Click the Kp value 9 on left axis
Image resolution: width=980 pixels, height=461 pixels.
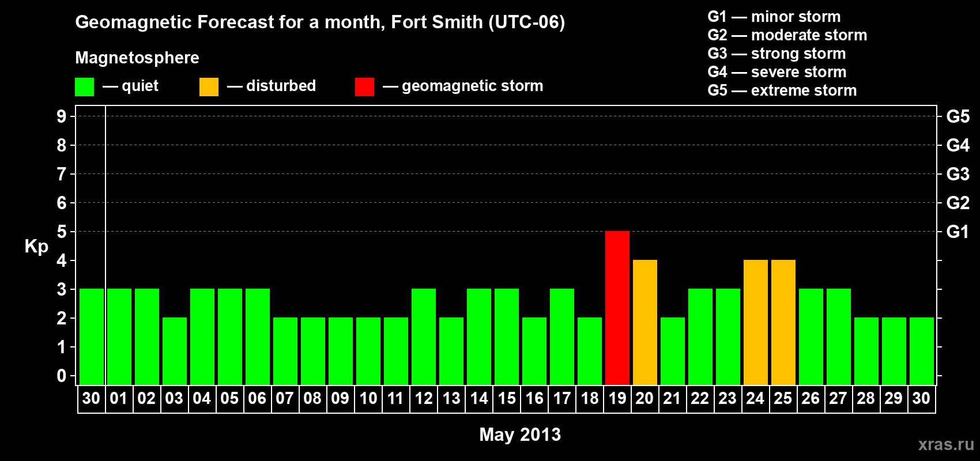click(62, 116)
